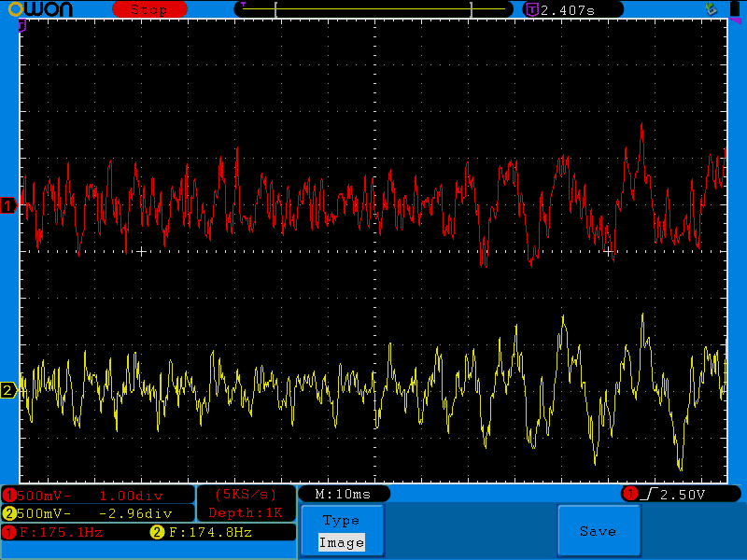
Task: Click channel 1 frequency F:175.1Hz
Action: (x=61, y=532)
